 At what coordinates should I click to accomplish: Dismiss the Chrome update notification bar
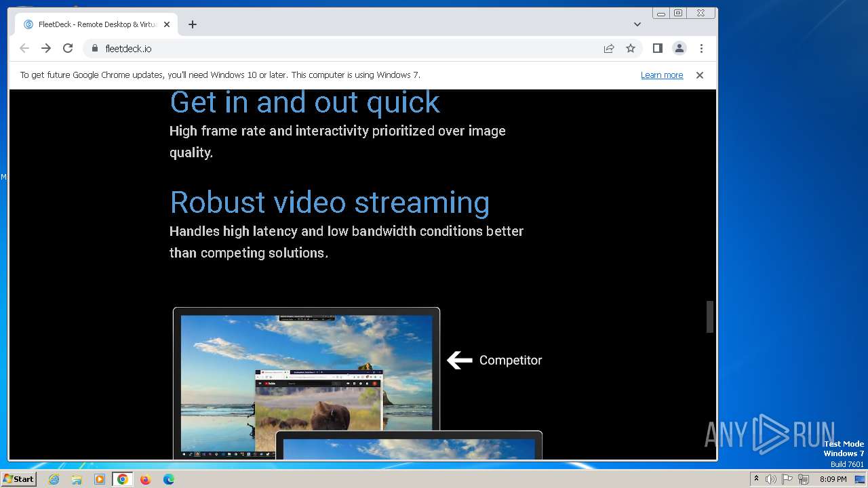click(700, 75)
